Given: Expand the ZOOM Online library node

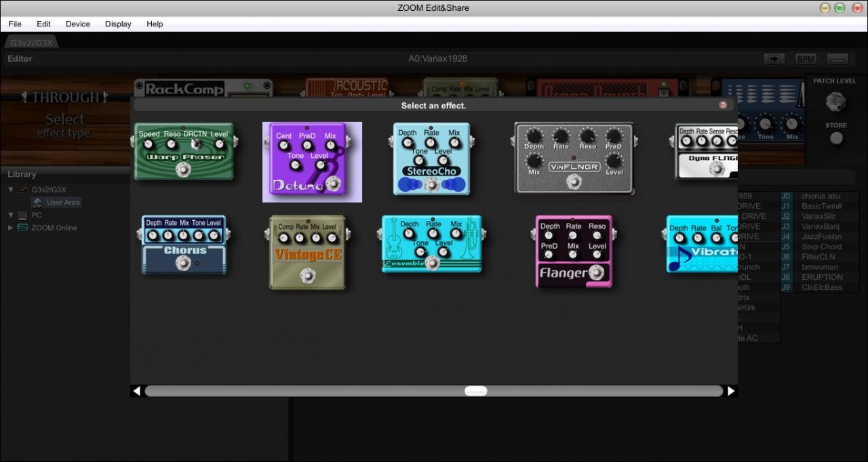Looking at the screenshot, I should point(11,228).
